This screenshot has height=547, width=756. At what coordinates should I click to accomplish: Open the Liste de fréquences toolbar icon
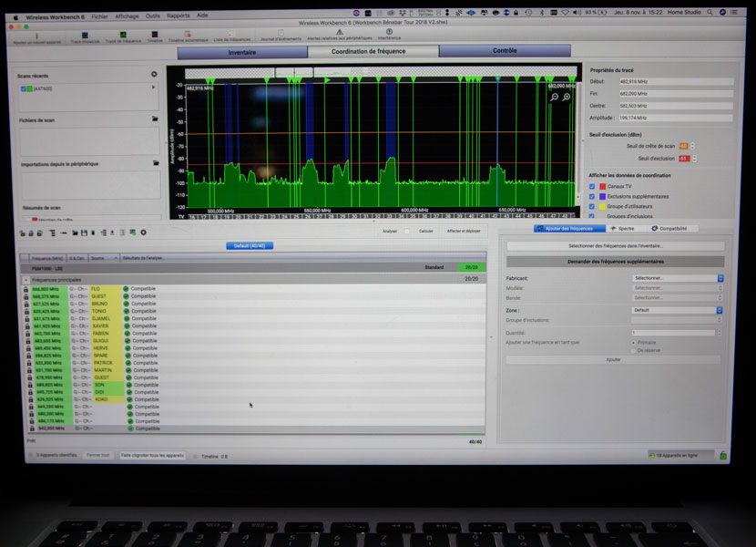[230, 34]
